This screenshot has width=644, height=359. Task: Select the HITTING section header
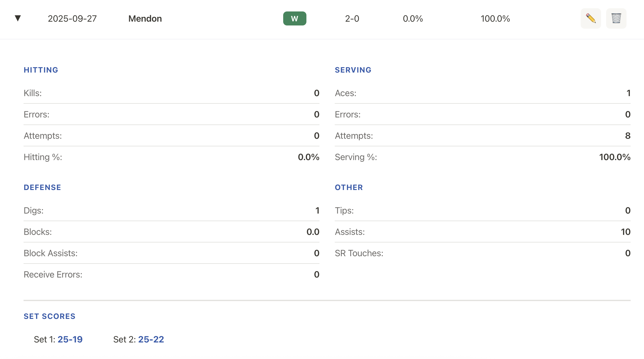(41, 70)
